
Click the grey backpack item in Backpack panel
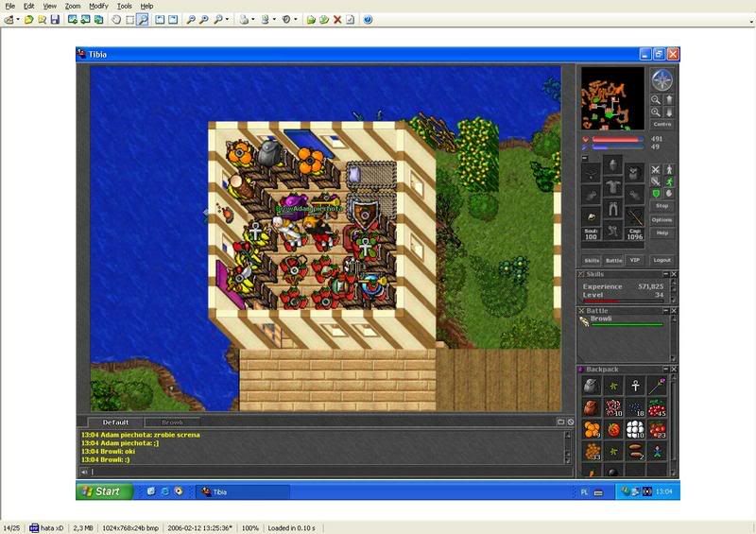point(592,386)
